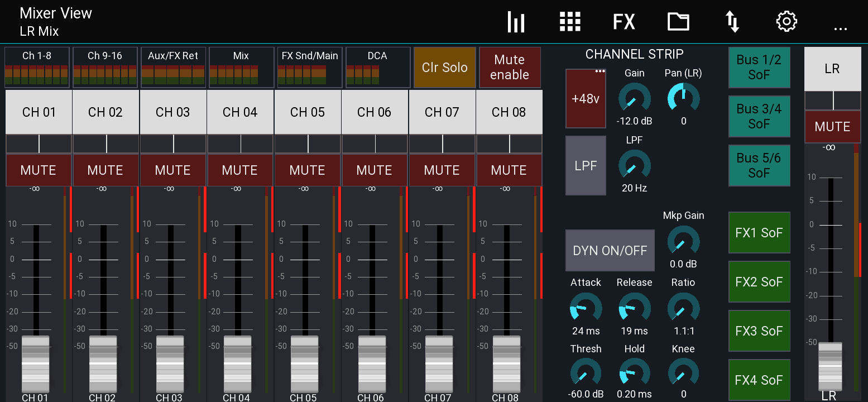Image resolution: width=868 pixels, height=402 pixels.
Task: Open channel strip options via ellipsis
Action: tap(601, 71)
